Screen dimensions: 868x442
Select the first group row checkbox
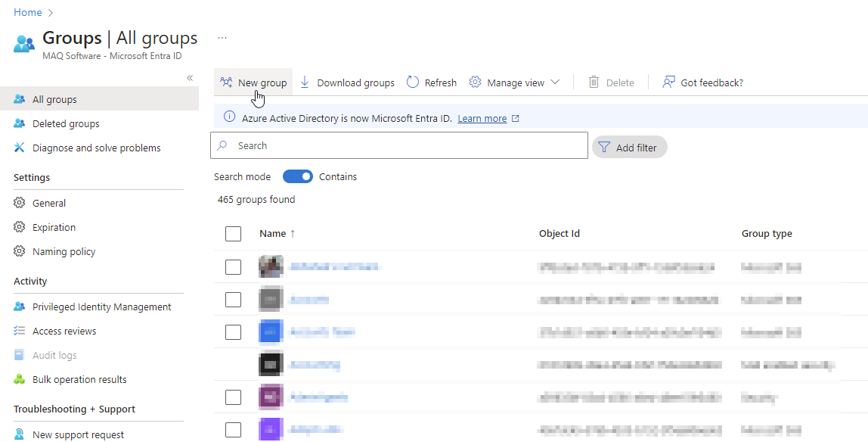[x=233, y=267]
